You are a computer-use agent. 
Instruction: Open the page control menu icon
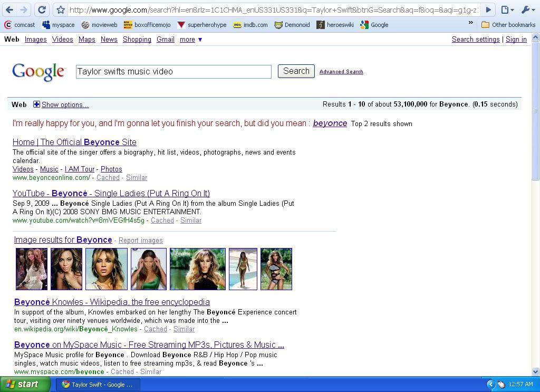pos(507,9)
